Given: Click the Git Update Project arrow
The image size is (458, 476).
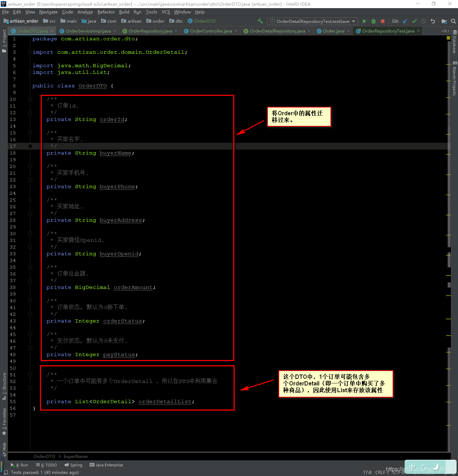Looking at the screenshot, I should [x=405, y=21].
